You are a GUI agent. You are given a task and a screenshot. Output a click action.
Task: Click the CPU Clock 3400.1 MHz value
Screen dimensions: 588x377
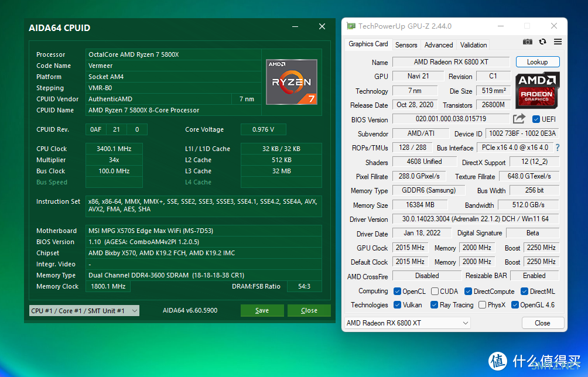point(114,149)
